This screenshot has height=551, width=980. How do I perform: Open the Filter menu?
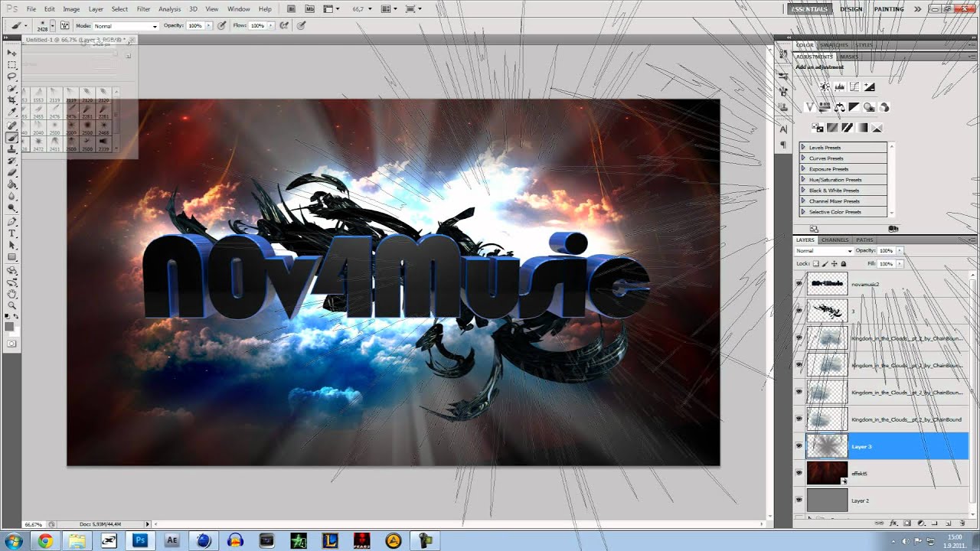(x=143, y=9)
